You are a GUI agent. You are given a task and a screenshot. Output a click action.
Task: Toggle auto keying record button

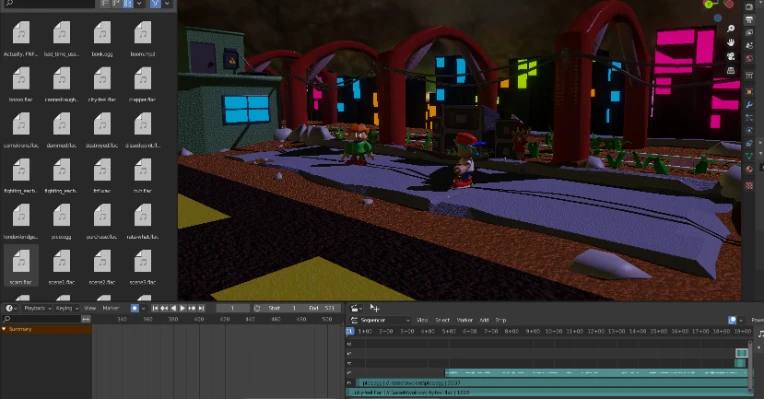tap(135, 308)
